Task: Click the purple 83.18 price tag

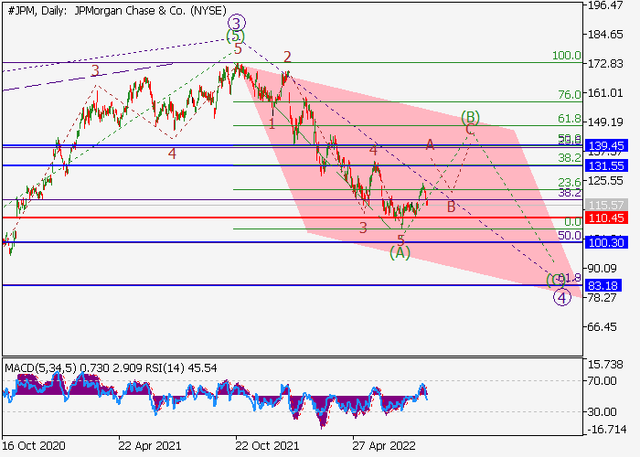Action: point(610,285)
